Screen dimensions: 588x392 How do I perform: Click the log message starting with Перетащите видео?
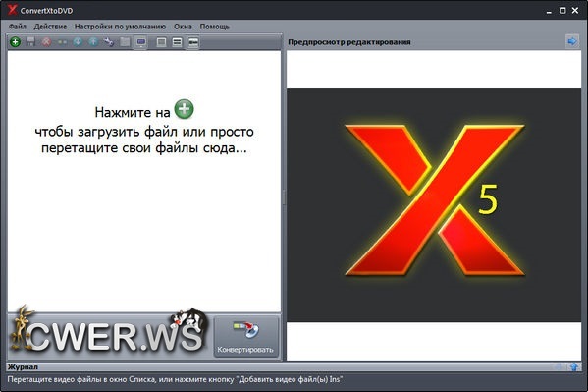click(175, 379)
